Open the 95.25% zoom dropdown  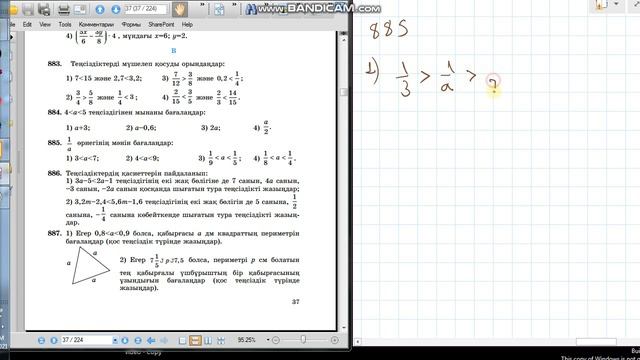click(268, 340)
